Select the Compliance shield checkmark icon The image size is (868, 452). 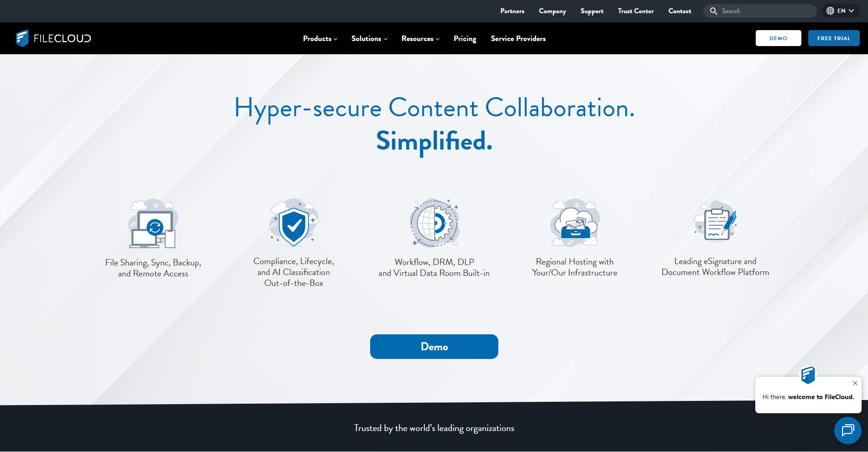293,223
